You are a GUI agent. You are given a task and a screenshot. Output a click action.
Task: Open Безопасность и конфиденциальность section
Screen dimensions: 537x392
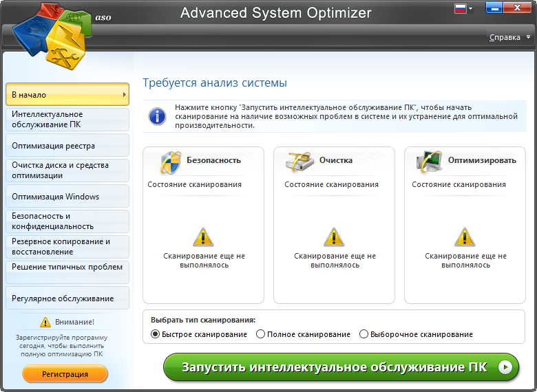pos(67,221)
